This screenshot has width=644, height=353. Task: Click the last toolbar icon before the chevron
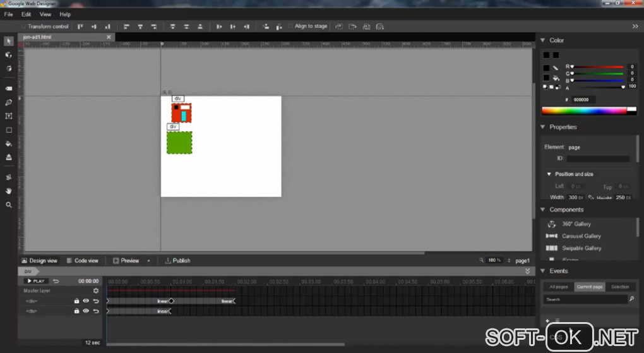pyautogui.click(x=380, y=27)
